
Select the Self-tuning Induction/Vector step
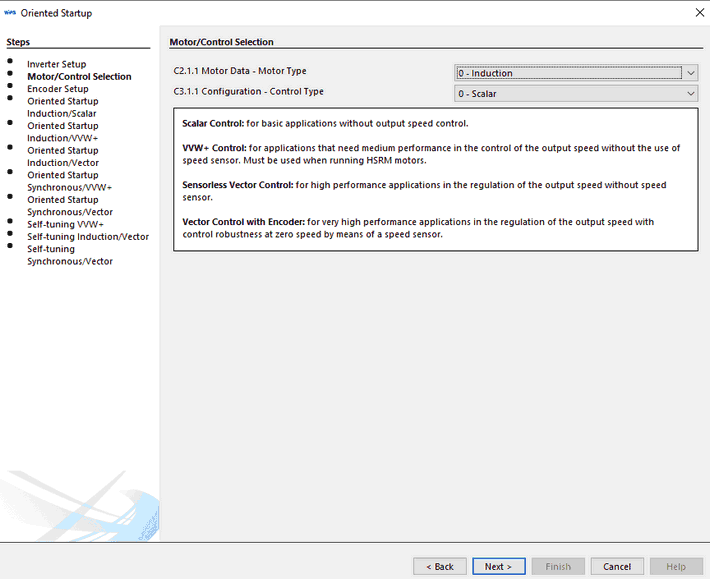(88, 236)
